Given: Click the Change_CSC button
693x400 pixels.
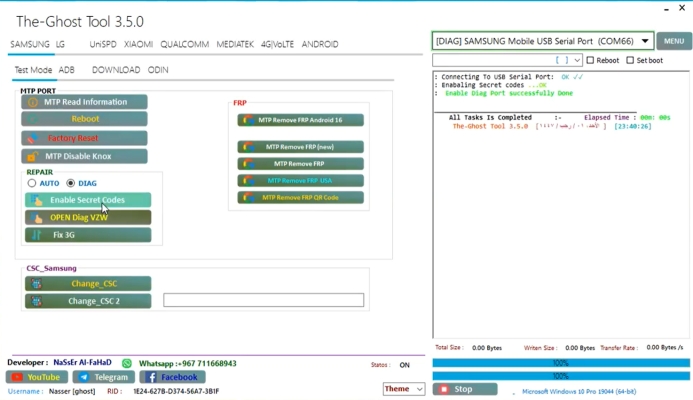Looking at the screenshot, I should click(x=88, y=284).
